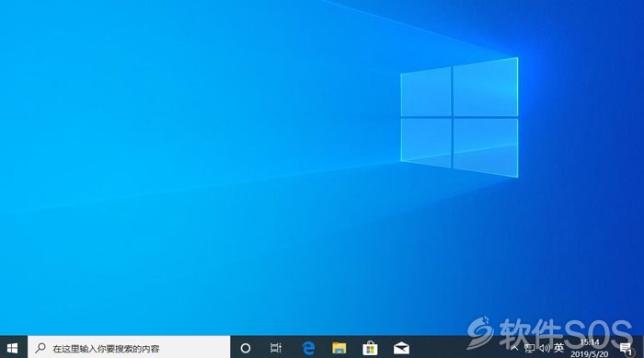Open the network status tray icon
This screenshot has height=358, width=644.
pos(529,349)
